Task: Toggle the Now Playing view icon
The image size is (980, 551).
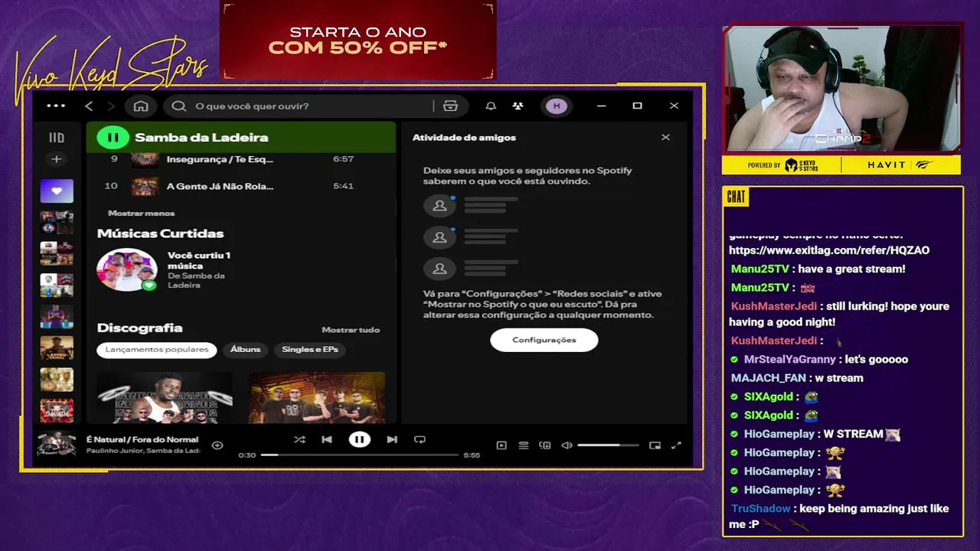Action: click(501, 445)
